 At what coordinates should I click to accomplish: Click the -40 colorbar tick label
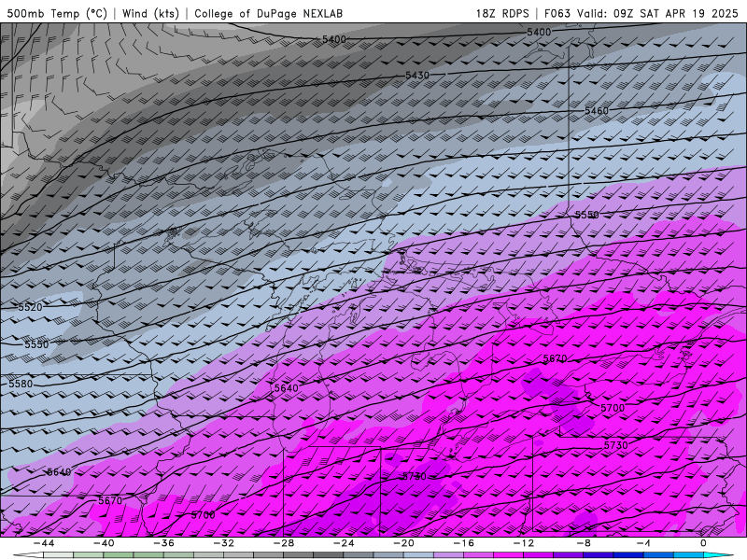[x=104, y=543]
